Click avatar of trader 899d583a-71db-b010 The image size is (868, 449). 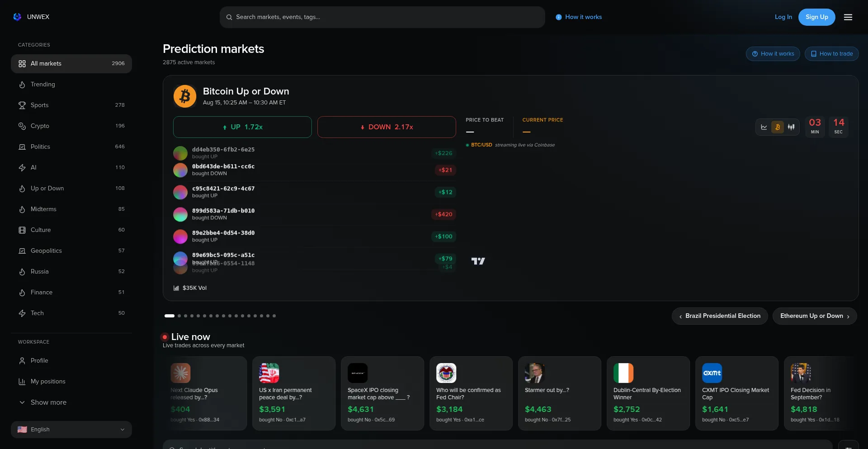[180, 214]
